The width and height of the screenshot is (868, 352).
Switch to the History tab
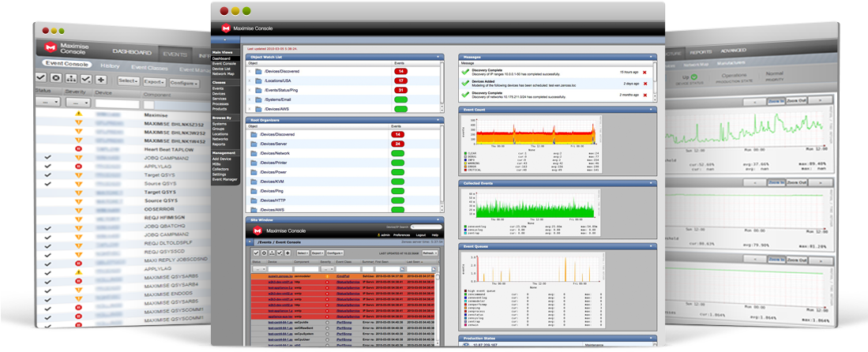point(110,67)
